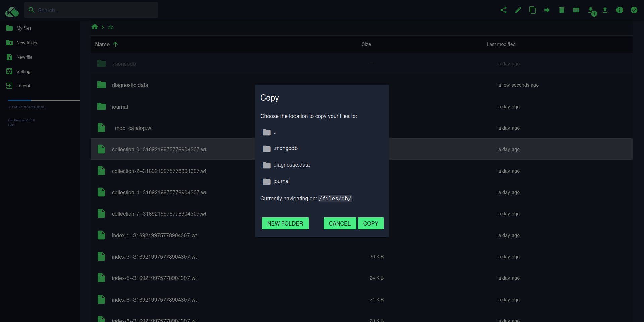Click the Move file arrow icon

pos(547,10)
